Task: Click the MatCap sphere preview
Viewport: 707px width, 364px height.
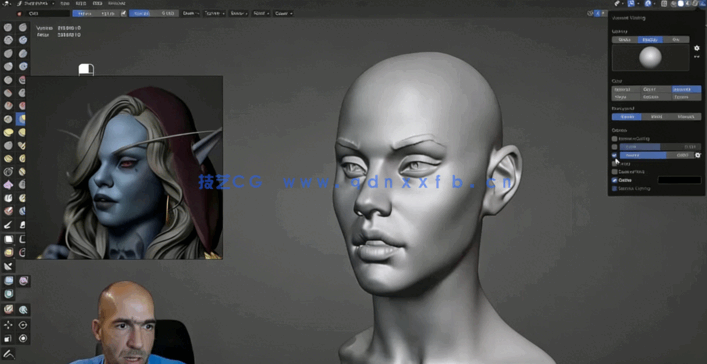Action: click(650, 57)
